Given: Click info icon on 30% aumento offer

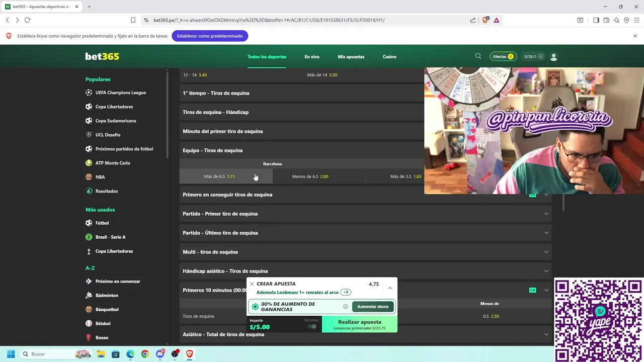Looking at the screenshot, I should pos(346,307).
